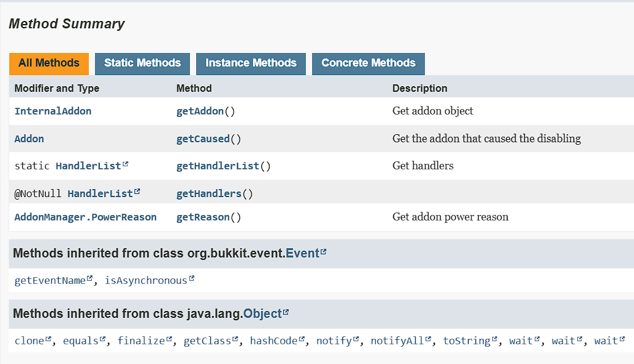Image resolution: width=634 pixels, height=364 pixels.
Task: Open the InternalAddon type link
Action: tap(53, 111)
